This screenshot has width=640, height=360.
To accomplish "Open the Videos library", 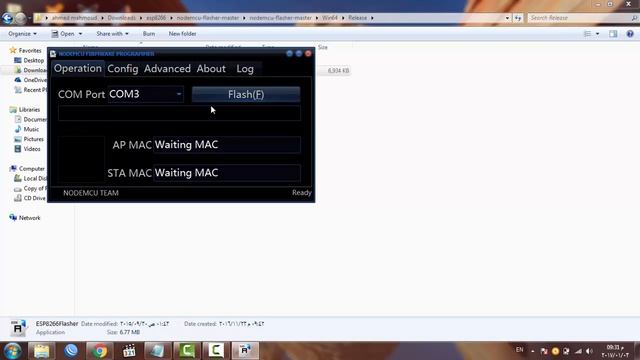I will pyautogui.click(x=32, y=149).
